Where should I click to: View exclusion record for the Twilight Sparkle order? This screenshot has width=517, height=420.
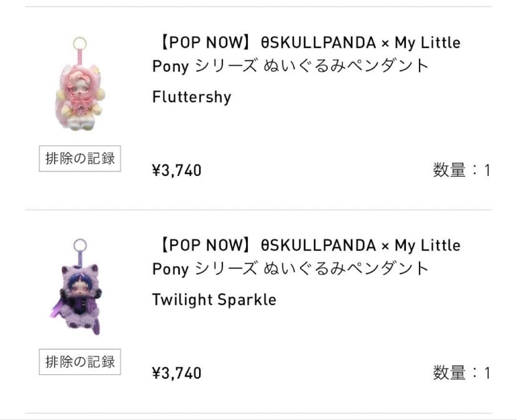pyautogui.click(x=79, y=362)
